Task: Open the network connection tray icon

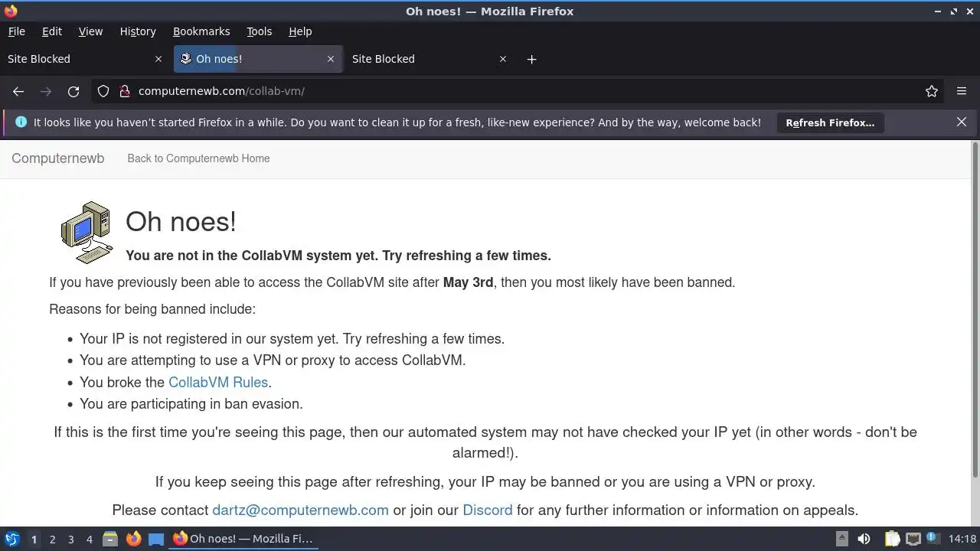Action: tap(913, 539)
